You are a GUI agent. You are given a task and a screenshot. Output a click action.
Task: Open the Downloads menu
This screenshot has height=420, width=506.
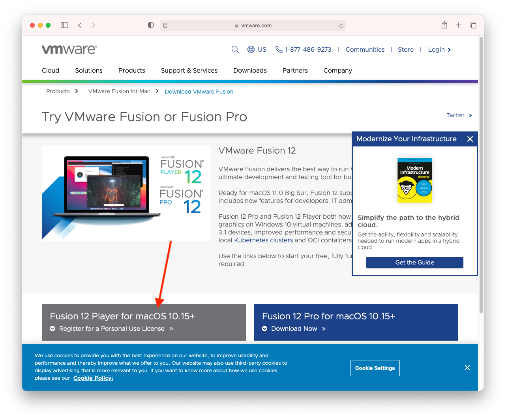coord(250,70)
